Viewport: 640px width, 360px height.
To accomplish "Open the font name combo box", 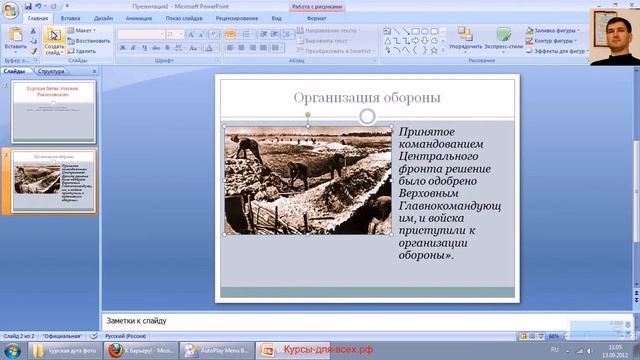I will click(x=141, y=34).
